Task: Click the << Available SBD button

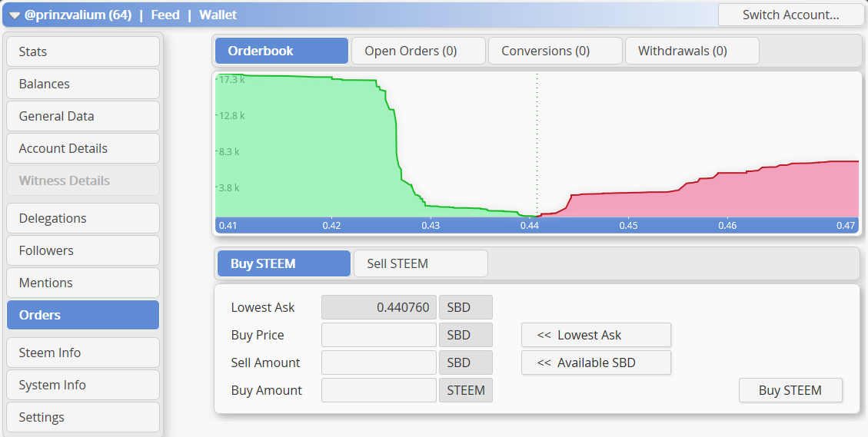Action: pos(596,363)
